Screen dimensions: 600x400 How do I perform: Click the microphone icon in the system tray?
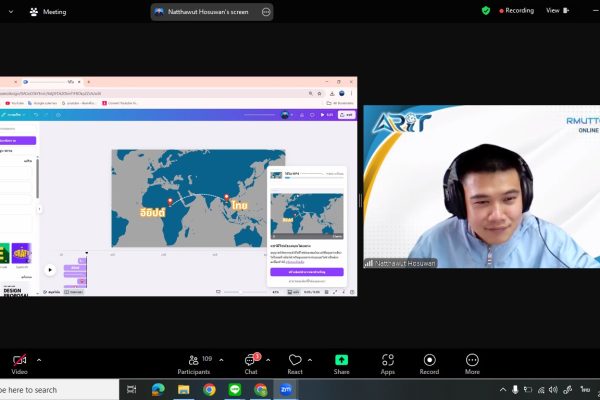click(x=515, y=390)
